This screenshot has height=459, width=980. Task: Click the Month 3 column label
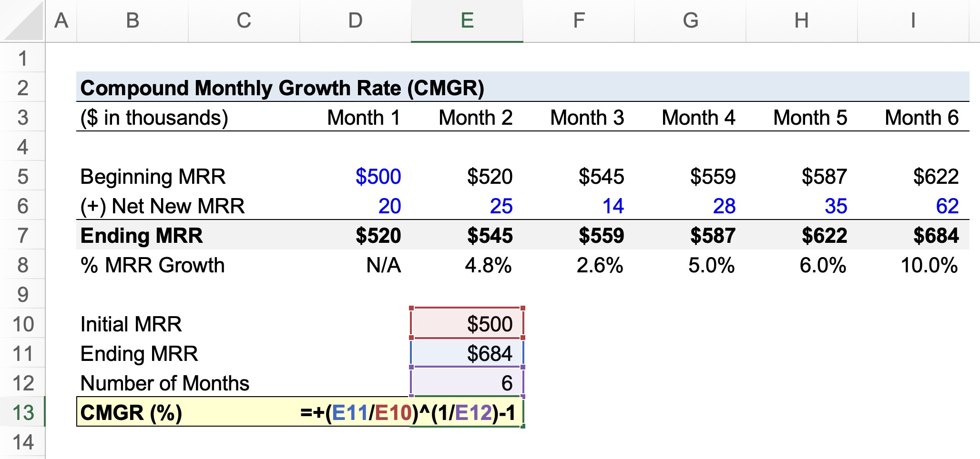point(587,117)
